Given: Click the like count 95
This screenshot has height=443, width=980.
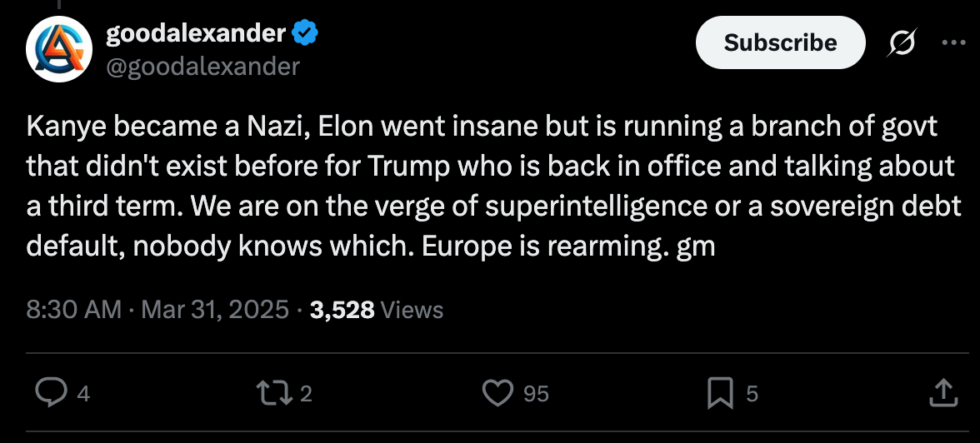Looking at the screenshot, I should (536, 394).
